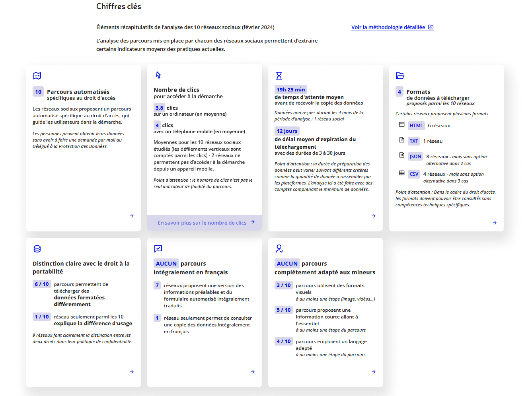This screenshot has width=532, height=396.
Task: Click 'Parcours automatisés' card title
Action: [x=78, y=92]
